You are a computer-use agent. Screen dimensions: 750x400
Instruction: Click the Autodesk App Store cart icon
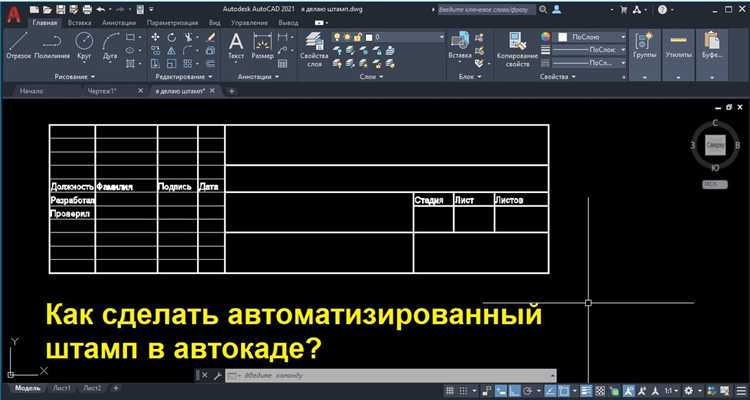click(x=624, y=10)
